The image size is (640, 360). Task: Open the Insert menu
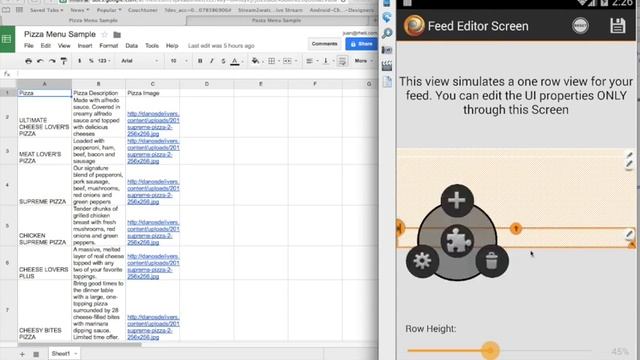pos(85,46)
